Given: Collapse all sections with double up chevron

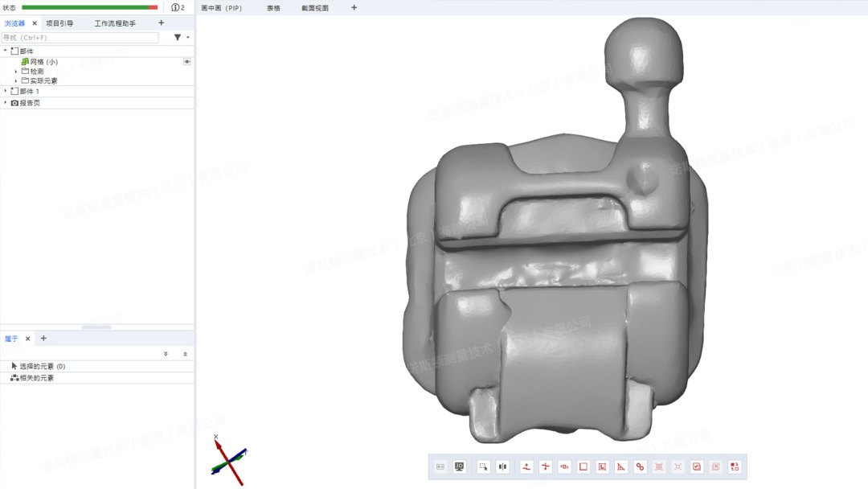Looking at the screenshot, I should (185, 354).
